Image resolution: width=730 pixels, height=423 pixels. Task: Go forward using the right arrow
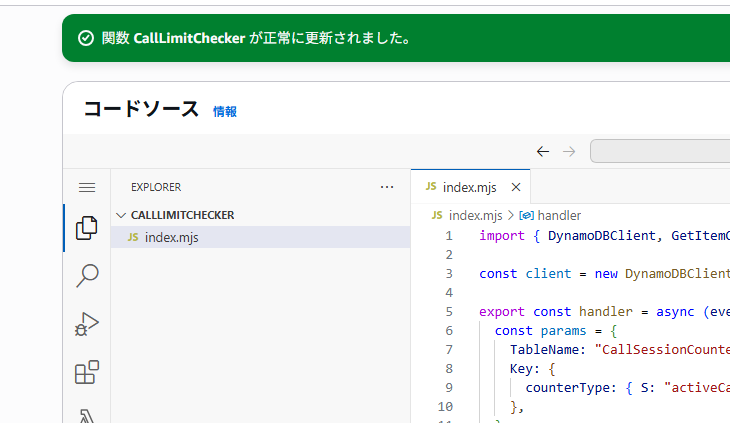(x=569, y=151)
